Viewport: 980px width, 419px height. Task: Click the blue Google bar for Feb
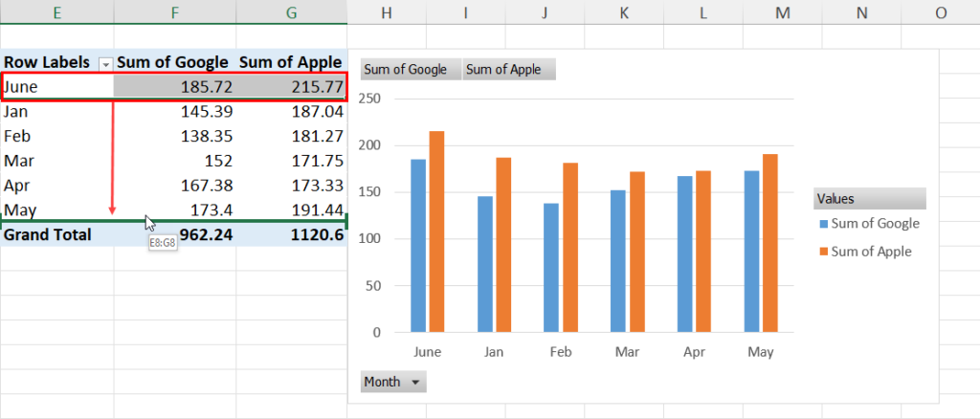[551, 268]
